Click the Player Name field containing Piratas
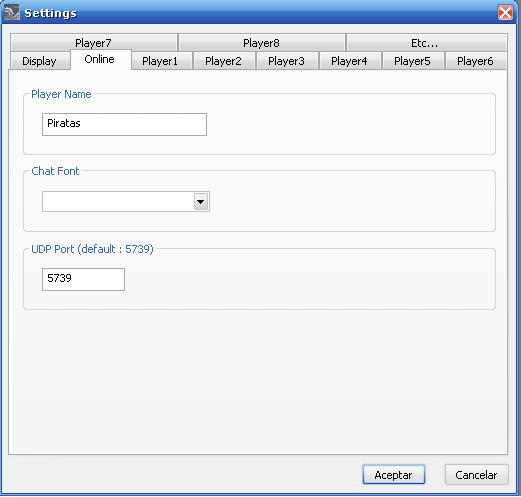The image size is (521, 497). pos(124,124)
